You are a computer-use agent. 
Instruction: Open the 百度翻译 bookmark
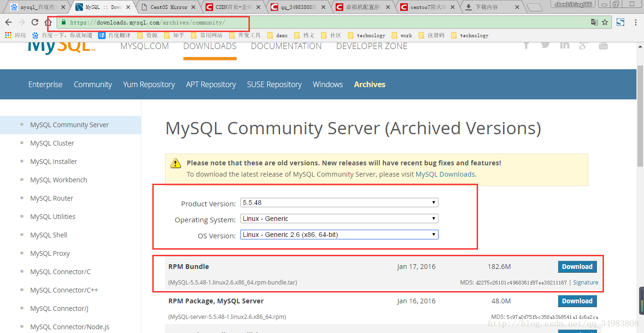click(114, 35)
